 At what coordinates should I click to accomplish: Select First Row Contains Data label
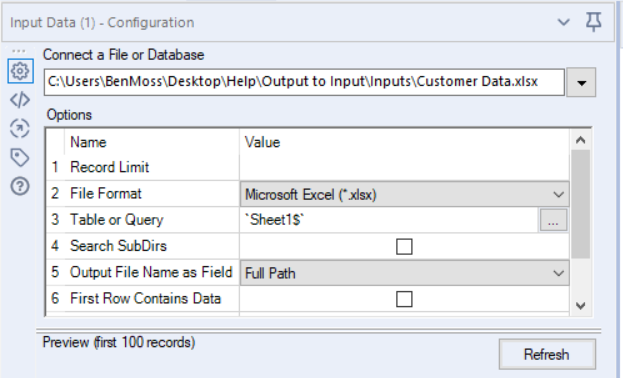click(145, 299)
